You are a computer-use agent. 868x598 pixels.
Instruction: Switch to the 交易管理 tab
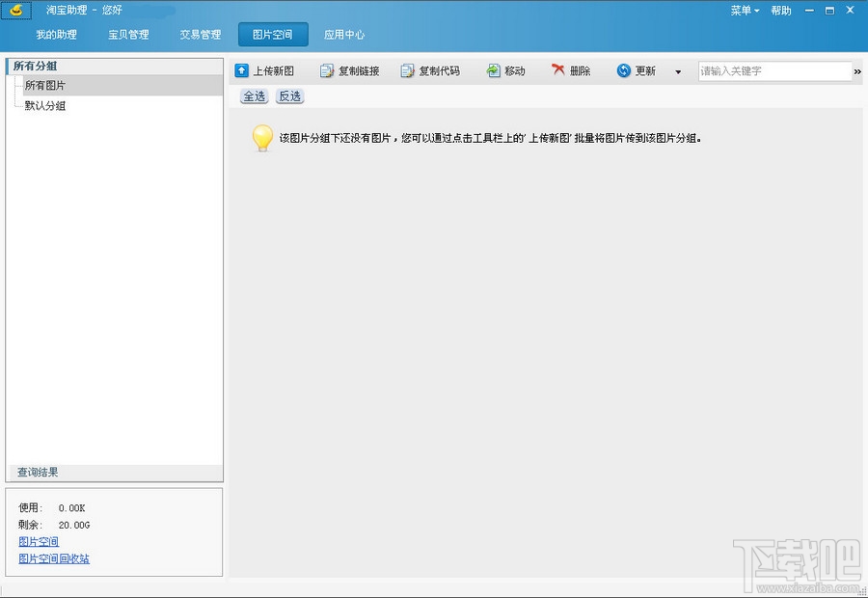201,35
